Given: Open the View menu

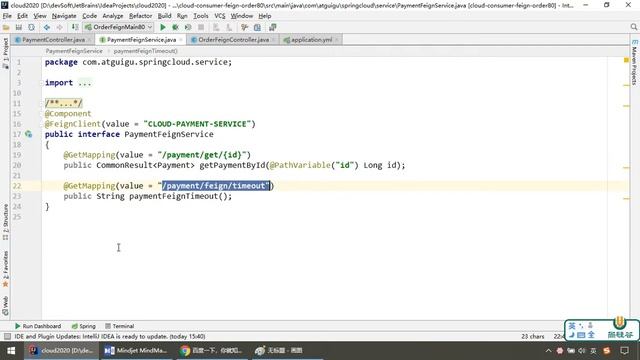Looking at the screenshot, I should point(40,16).
